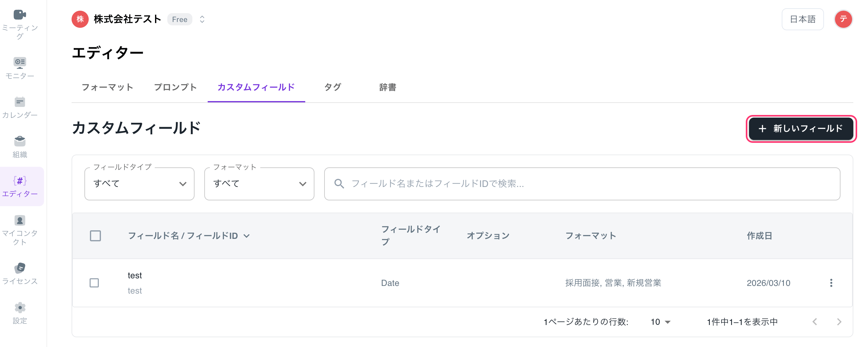Image resolution: width=868 pixels, height=347 pixels.
Task: Click the magnifier icon in search field
Action: 339,184
